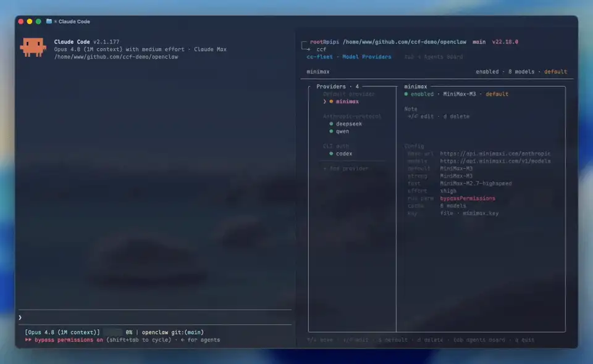Screen dimensions: 593x364
Task: Click the ccf command text
Action: click(x=321, y=49)
